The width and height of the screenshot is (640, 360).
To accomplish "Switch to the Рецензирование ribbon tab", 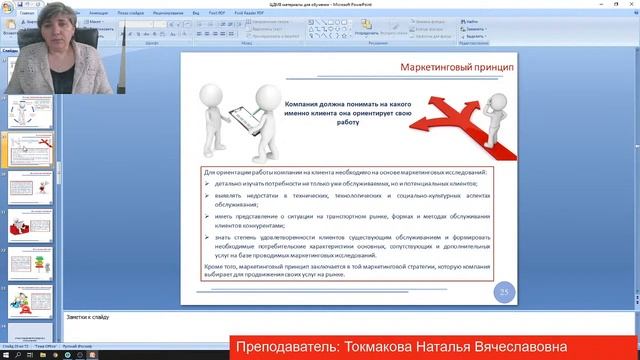I will coord(168,13).
